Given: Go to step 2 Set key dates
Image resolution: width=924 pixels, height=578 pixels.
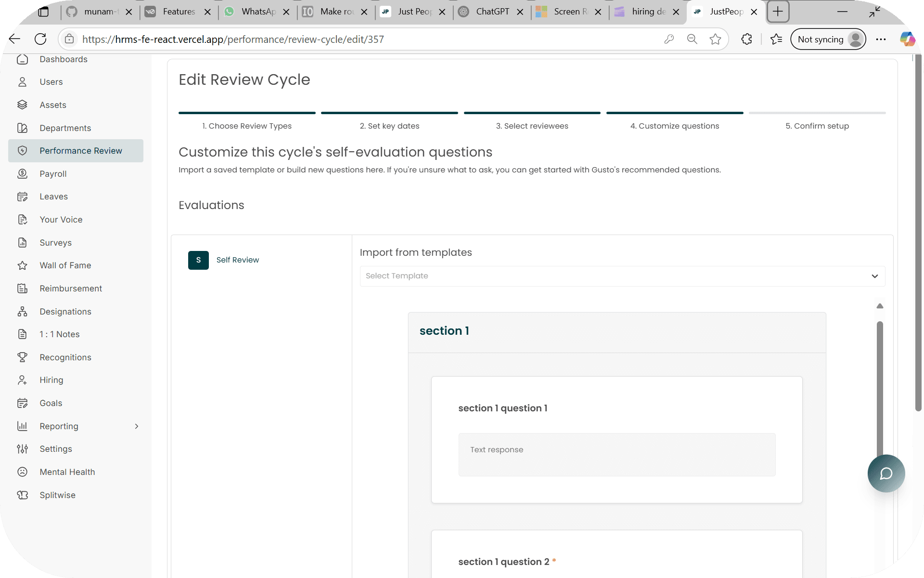Looking at the screenshot, I should coord(389,126).
